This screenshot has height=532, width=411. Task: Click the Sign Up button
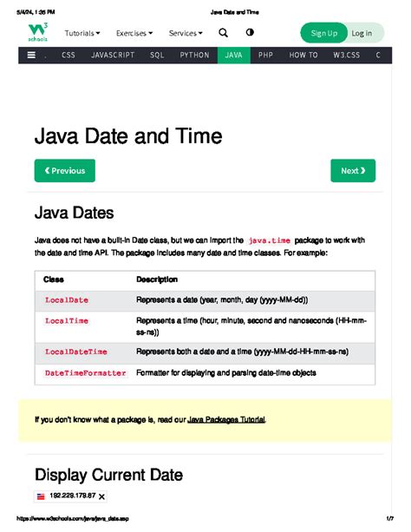click(x=324, y=33)
